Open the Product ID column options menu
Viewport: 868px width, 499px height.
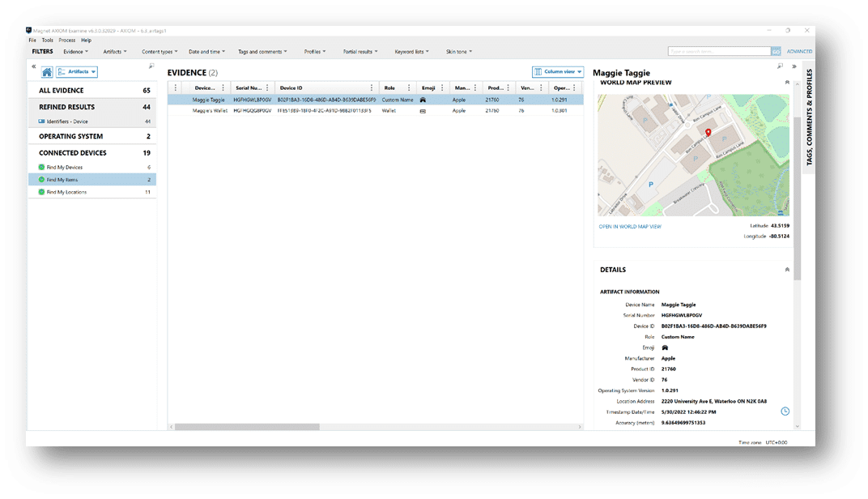tap(508, 88)
